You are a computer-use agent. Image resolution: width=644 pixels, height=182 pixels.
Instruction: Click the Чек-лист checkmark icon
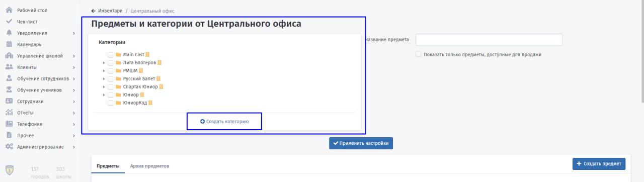coord(9,22)
